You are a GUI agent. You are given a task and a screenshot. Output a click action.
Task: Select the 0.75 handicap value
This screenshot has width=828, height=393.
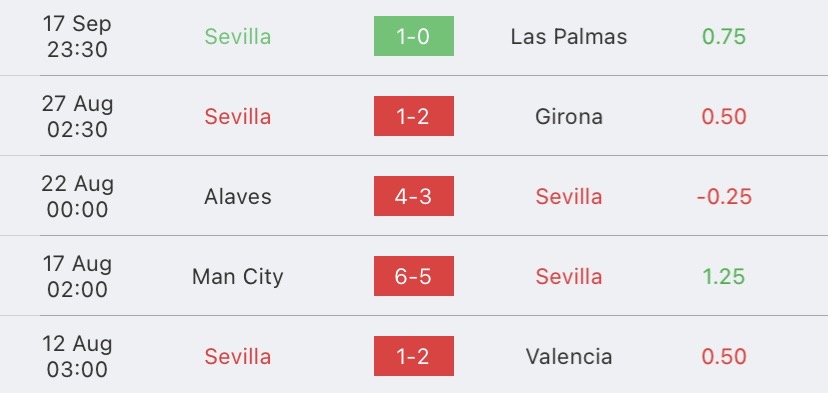pyautogui.click(x=724, y=36)
